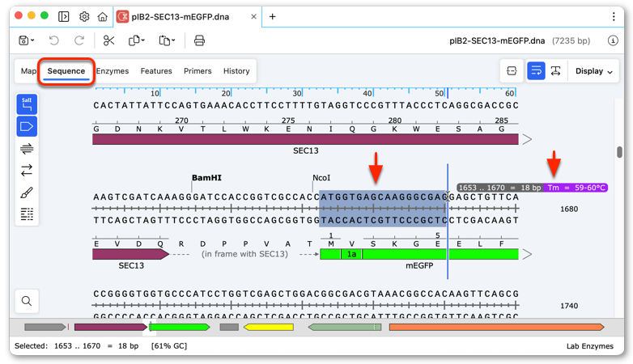Click the vertical scrollbar thumb
This screenshot has width=633, height=364.
click(x=619, y=152)
